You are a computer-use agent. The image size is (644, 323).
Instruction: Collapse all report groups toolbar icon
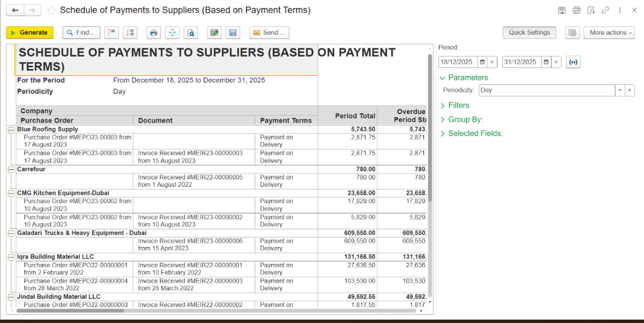(x=111, y=33)
